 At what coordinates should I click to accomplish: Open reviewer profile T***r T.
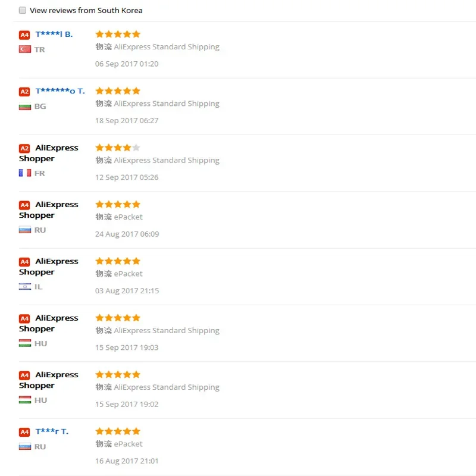pyautogui.click(x=52, y=431)
